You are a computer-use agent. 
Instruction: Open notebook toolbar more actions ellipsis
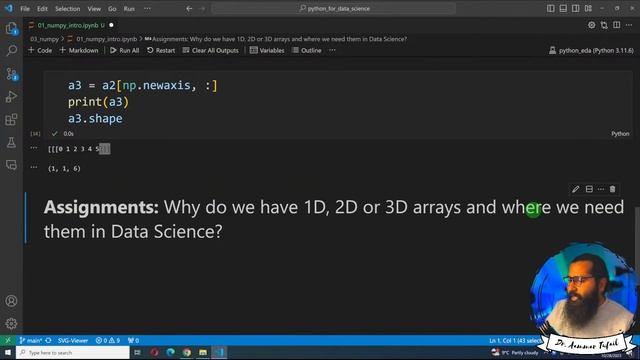pos(332,50)
